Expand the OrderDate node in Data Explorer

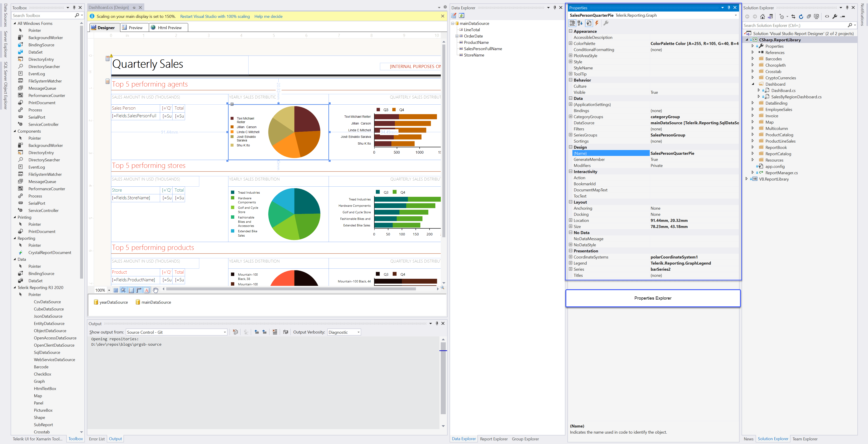pos(457,36)
